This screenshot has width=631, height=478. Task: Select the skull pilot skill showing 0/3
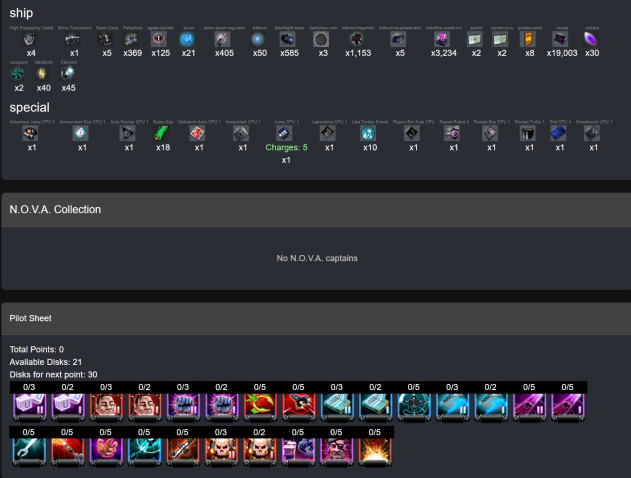(221, 452)
